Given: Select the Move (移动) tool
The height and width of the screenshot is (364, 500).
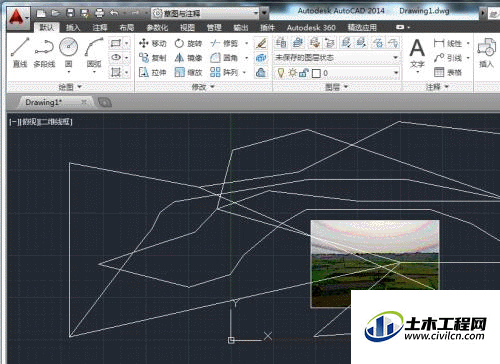Looking at the screenshot, I should point(152,43).
